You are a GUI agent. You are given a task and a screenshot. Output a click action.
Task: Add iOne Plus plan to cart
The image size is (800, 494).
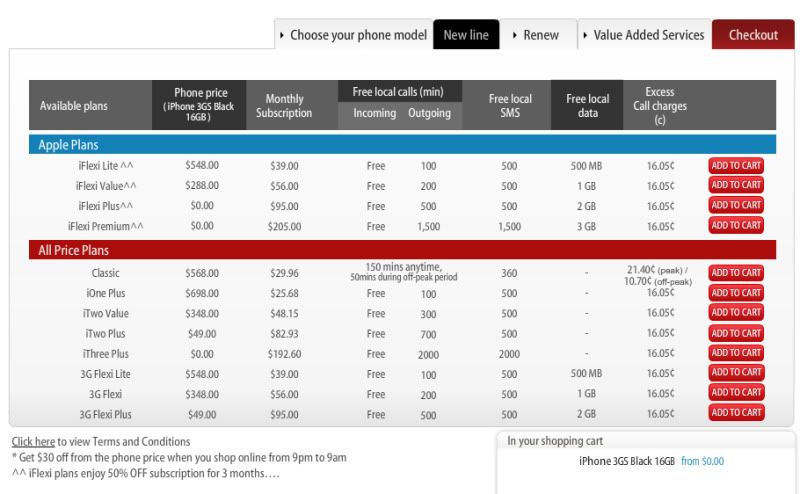[x=736, y=293]
